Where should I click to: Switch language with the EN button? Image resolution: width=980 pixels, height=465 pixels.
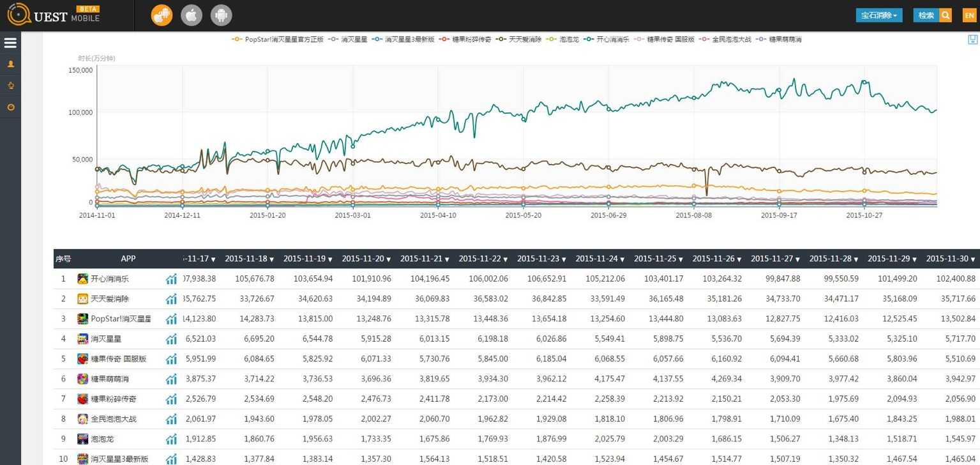[969, 15]
